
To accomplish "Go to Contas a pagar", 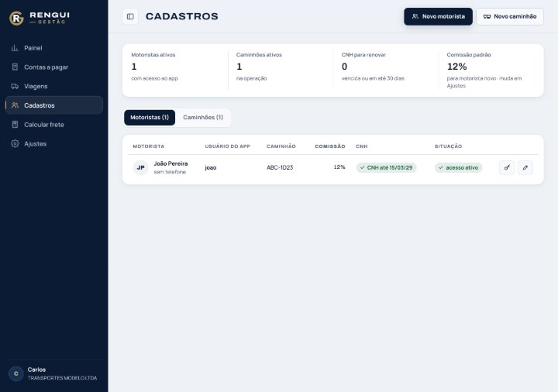I will (x=54, y=67).
